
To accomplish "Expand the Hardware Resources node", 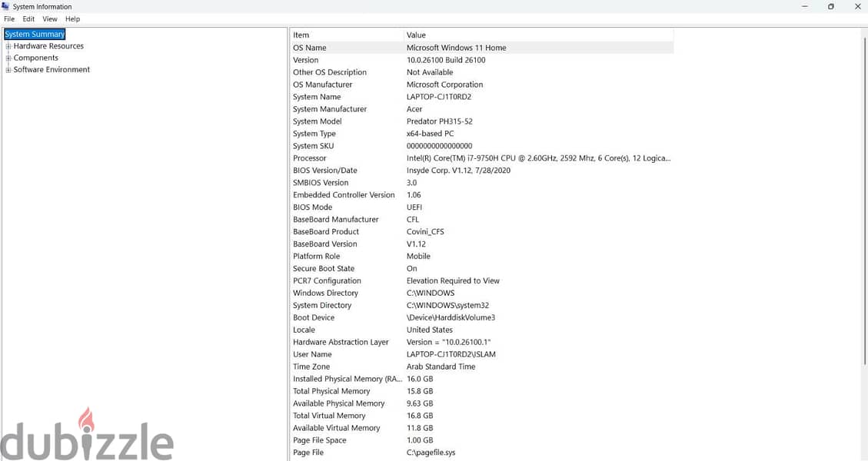I will point(8,47).
